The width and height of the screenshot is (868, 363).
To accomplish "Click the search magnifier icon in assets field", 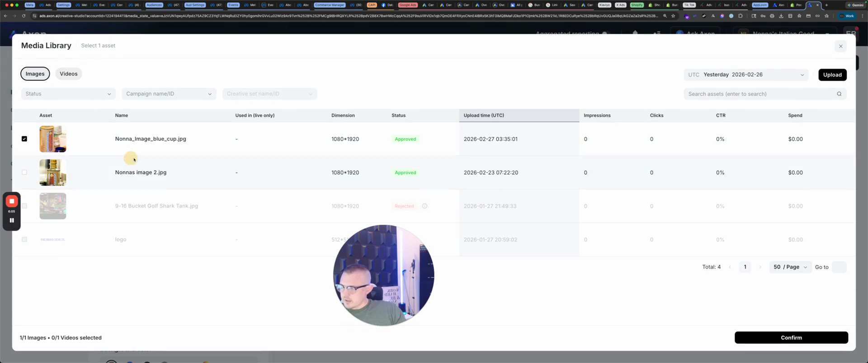I will point(839,94).
